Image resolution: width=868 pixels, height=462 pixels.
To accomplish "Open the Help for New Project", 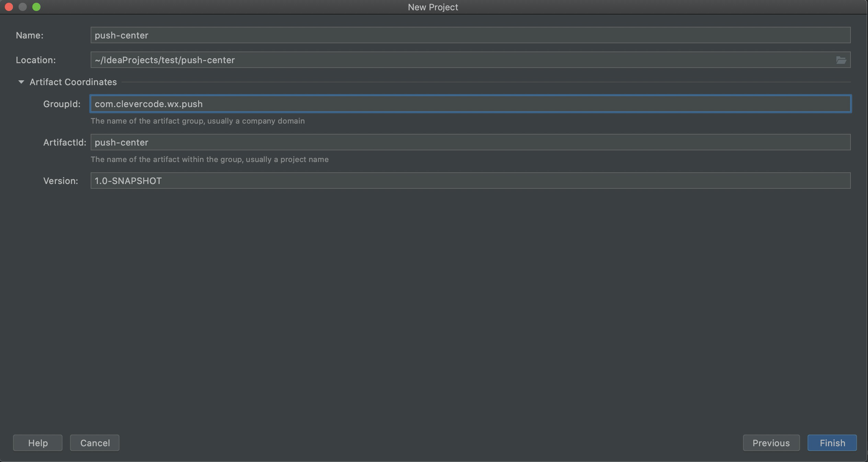I will coord(37,443).
